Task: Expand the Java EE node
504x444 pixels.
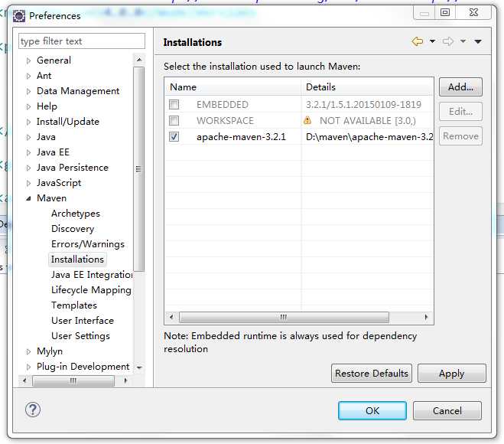Action: coord(28,152)
